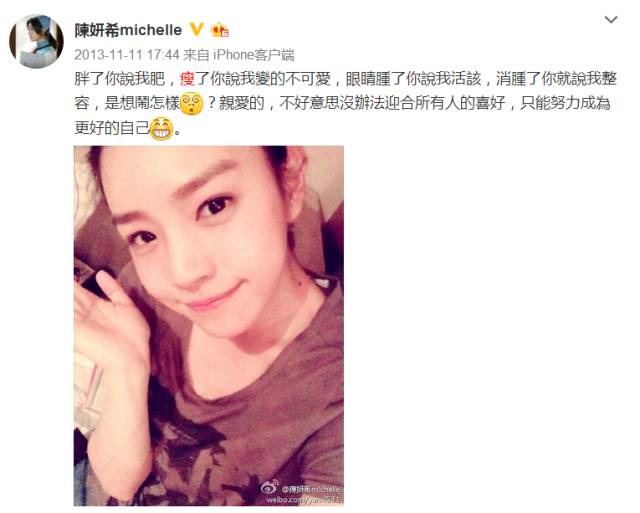Click the 来自 label before the source
The image size is (640, 513).
[x=196, y=55]
